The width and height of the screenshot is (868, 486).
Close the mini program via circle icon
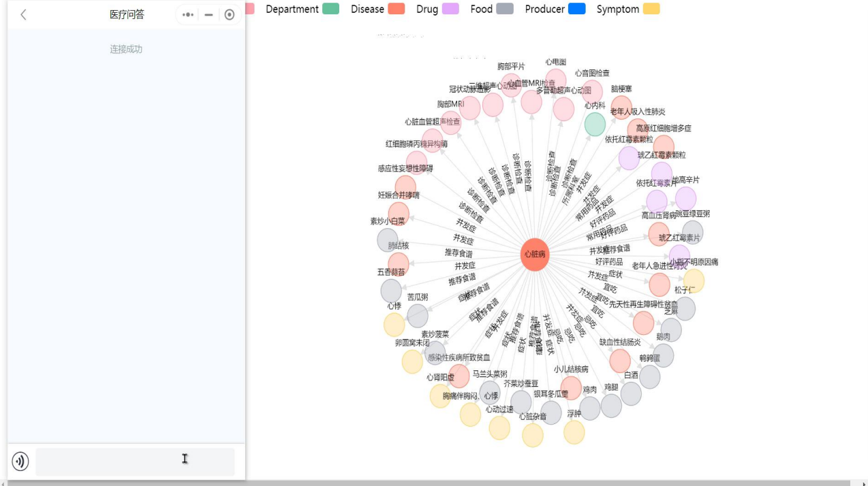(x=230, y=14)
